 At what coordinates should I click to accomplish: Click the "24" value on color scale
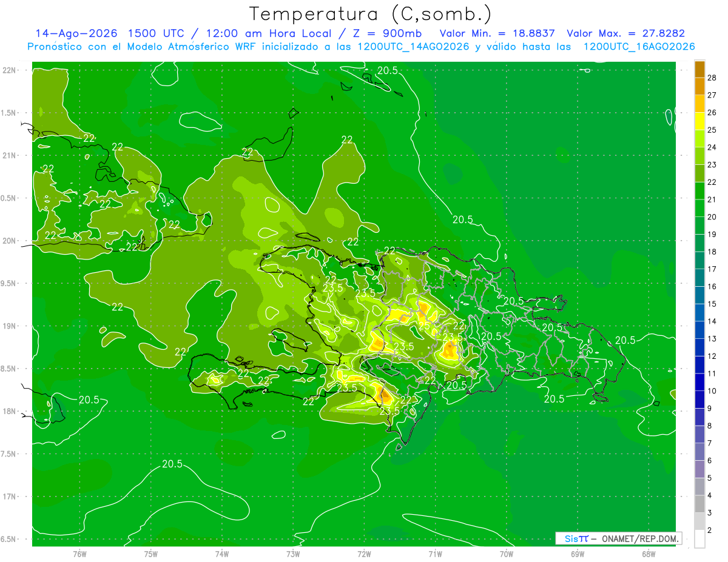tap(712, 147)
